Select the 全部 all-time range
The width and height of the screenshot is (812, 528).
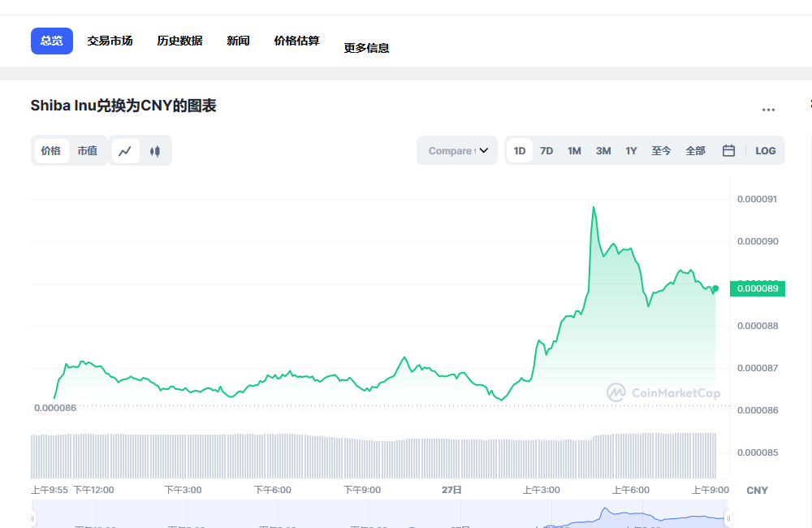pos(696,151)
